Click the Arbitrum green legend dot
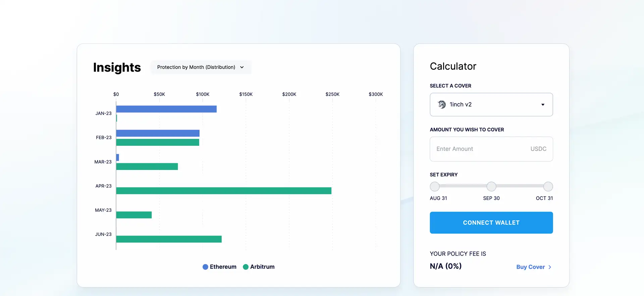This screenshot has height=296, width=644. coord(246,267)
